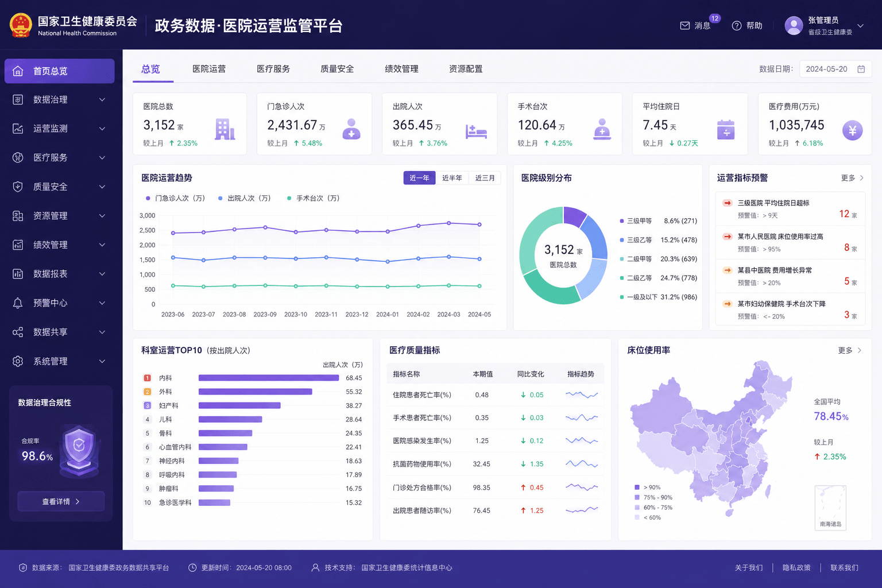This screenshot has width=882, height=588.
Task: Expand the 绩效管理 menu chevron
Action: pos(102,245)
